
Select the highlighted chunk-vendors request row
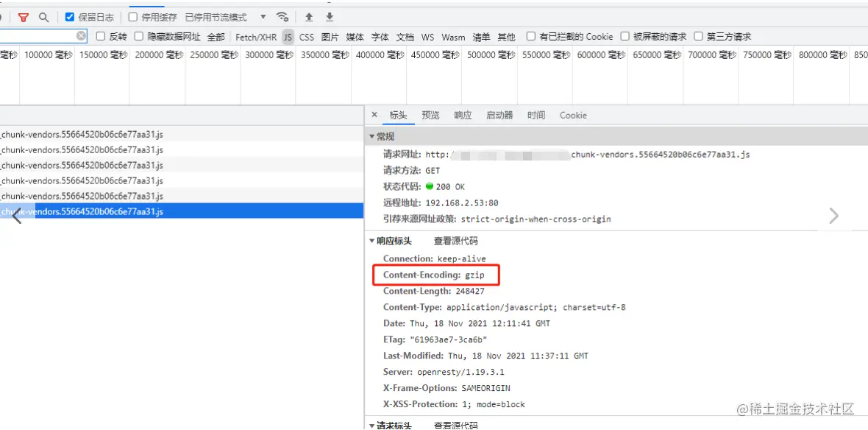(182, 211)
